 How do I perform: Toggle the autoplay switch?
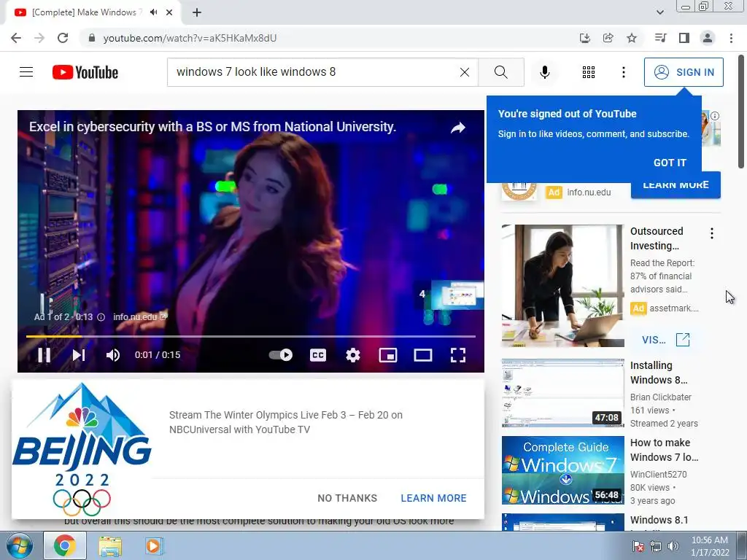coord(281,355)
